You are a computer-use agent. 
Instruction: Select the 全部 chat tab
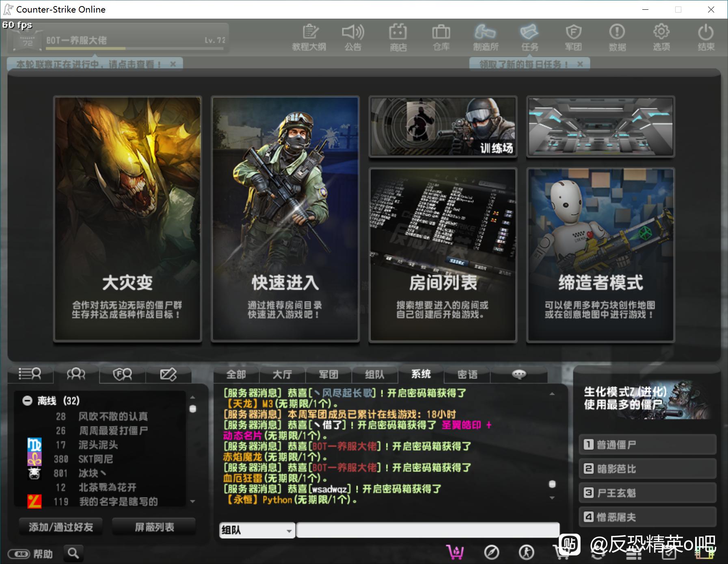pos(236,374)
